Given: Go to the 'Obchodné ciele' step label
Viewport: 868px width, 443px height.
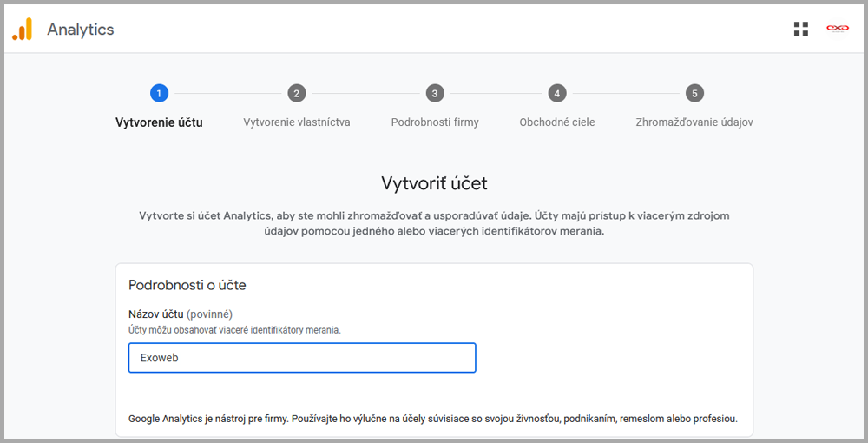Looking at the screenshot, I should point(557,122).
